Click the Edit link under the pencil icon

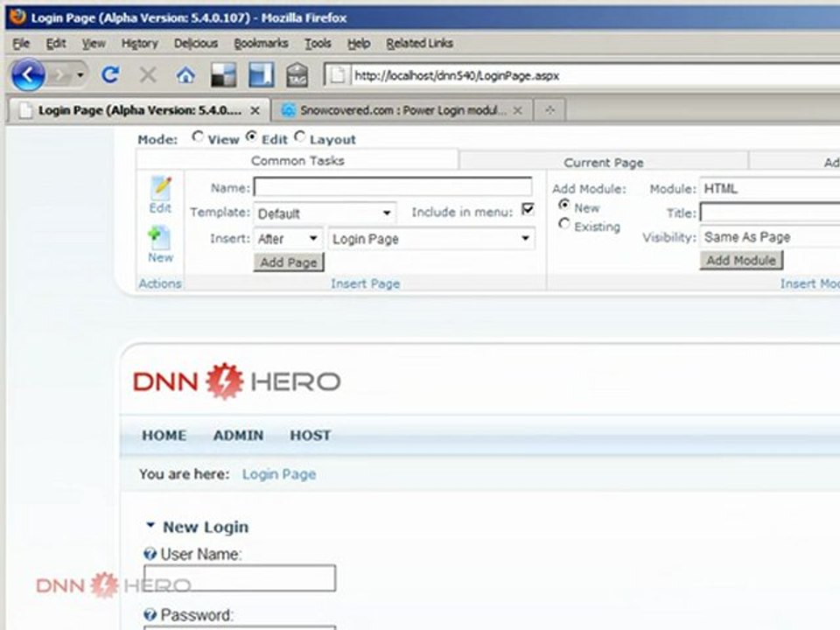click(x=160, y=208)
